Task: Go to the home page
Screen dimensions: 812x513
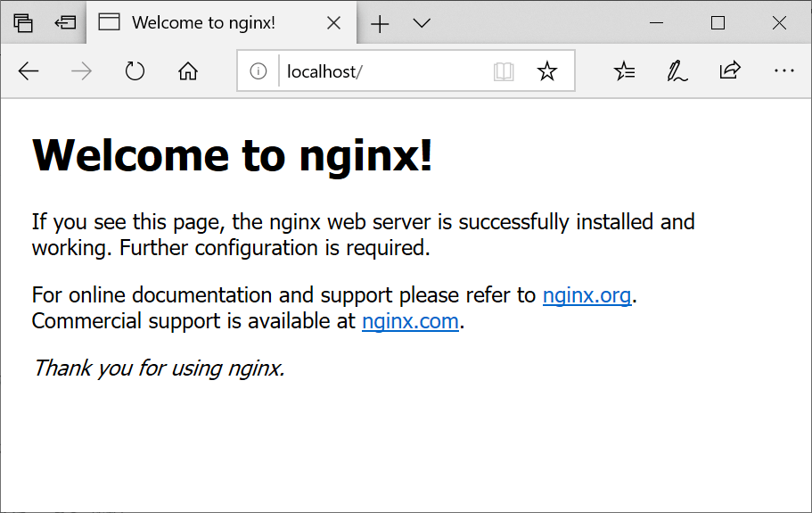Action: pos(188,71)
